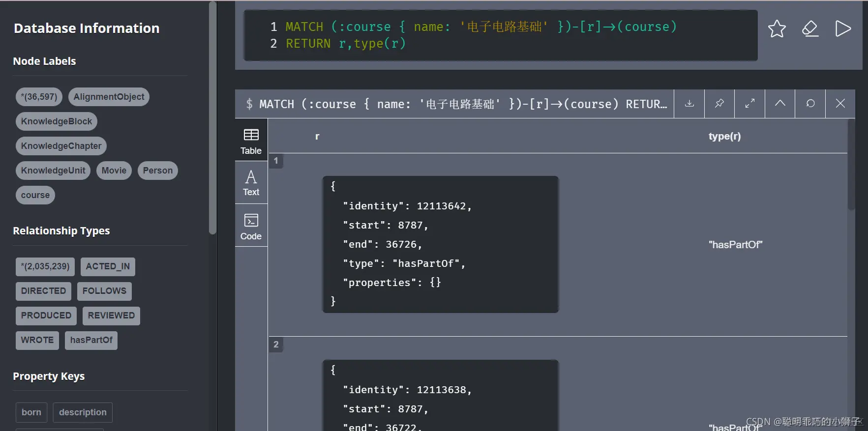Select the *(2,035,239) all relationships chip

tap(45, 266)
